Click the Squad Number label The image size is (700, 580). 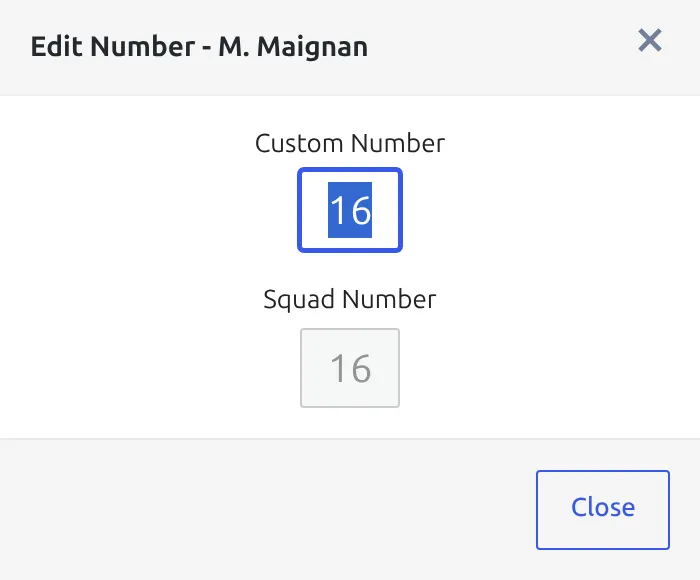coord(350,299)
